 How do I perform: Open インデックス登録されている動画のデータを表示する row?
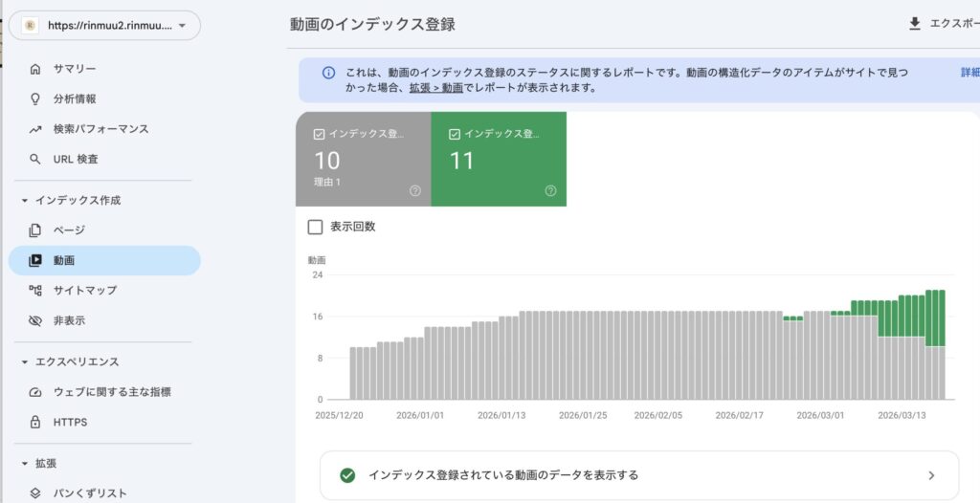point(638,475)
